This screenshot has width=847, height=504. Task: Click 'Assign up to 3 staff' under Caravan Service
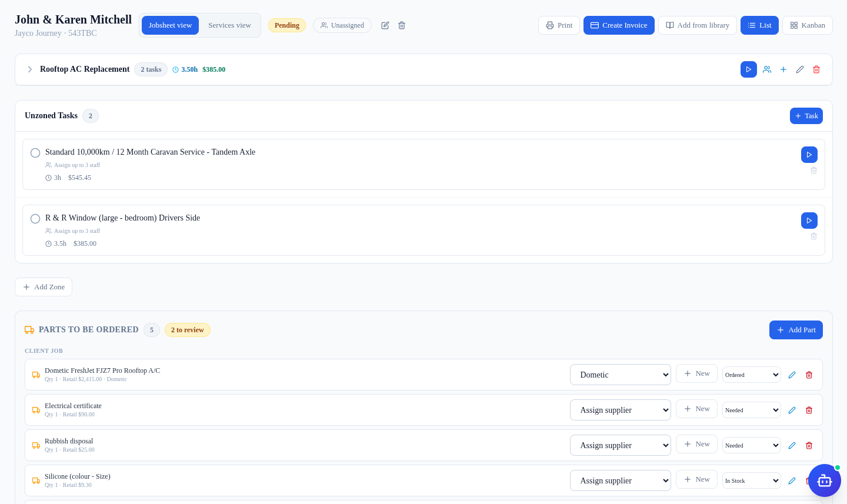point(73,165)
